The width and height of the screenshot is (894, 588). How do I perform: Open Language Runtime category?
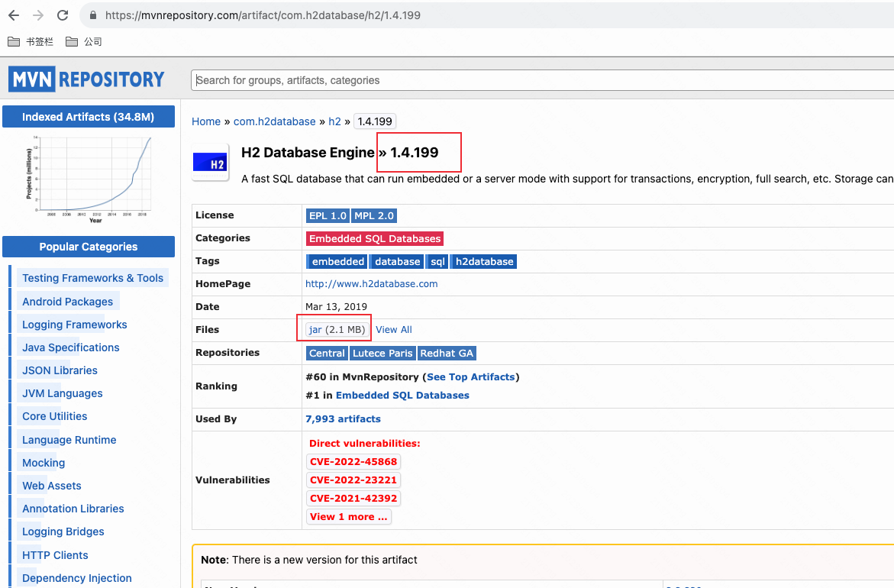[69, 441]
